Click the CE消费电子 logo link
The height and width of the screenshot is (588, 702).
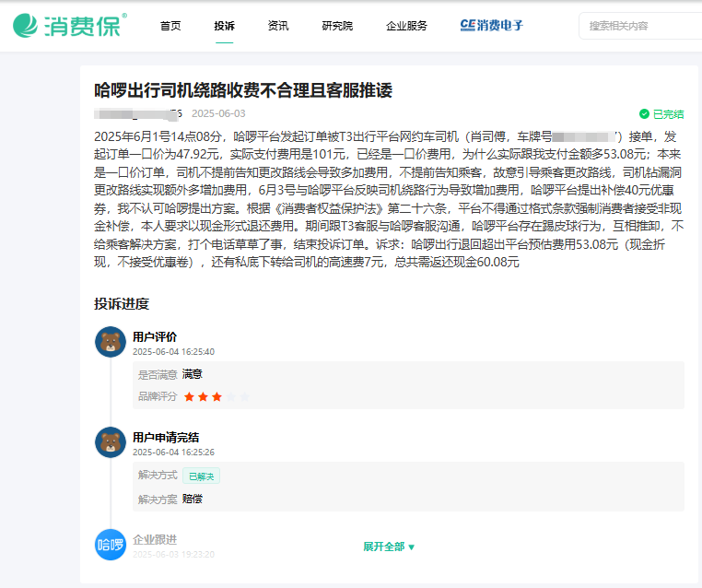point(492,26)
